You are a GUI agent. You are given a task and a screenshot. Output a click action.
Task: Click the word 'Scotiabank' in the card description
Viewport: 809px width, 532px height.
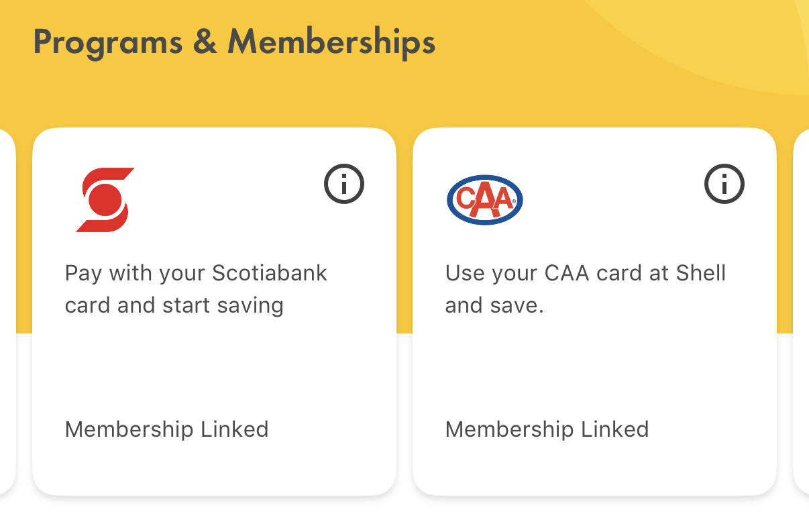[270, 273]
